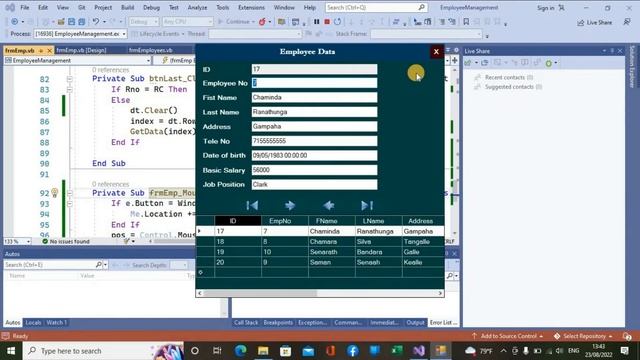Collapse If block at line 83
The image size is (640, 360).
click(69, 89)
